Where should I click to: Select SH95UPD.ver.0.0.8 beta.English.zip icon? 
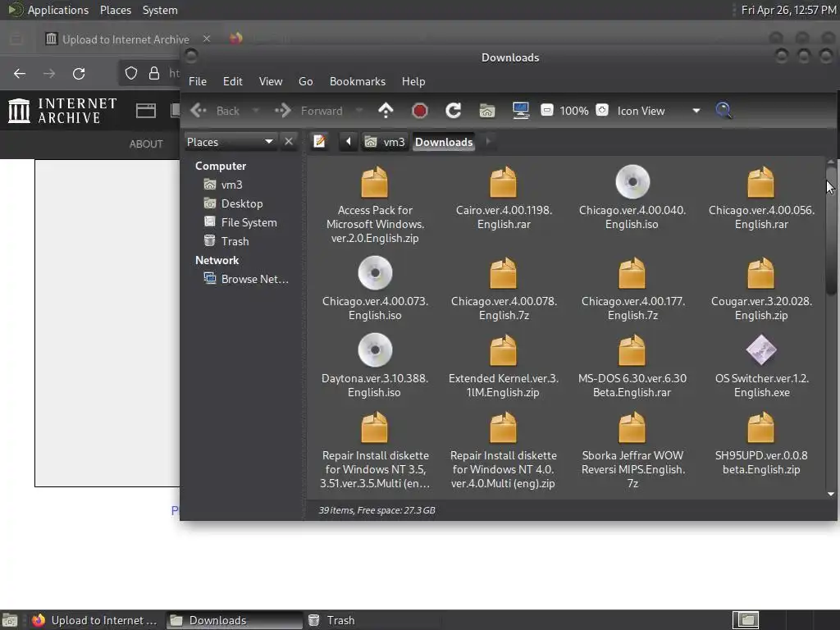point(761,427)
